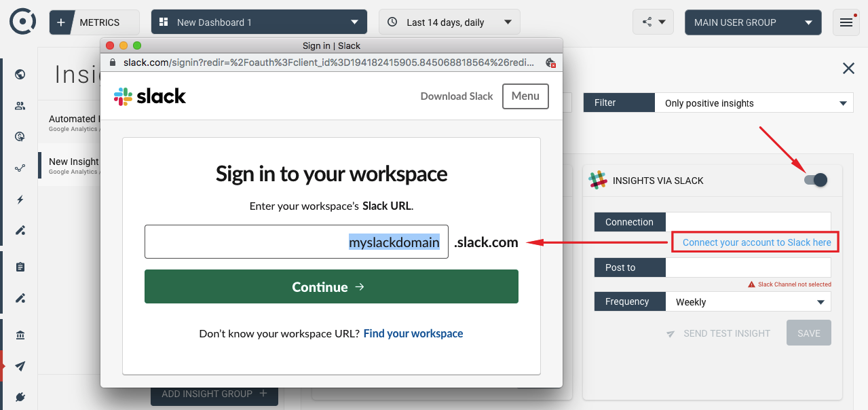868x410 pixels.
Task: Toggle the Insights via Slack switch
Action: click(x=816, y=180)
